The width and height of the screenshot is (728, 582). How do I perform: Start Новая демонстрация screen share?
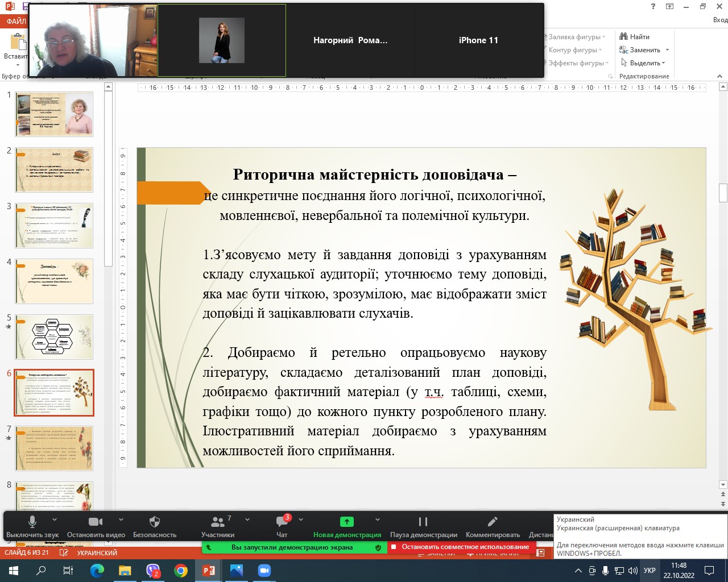[346, 522]
